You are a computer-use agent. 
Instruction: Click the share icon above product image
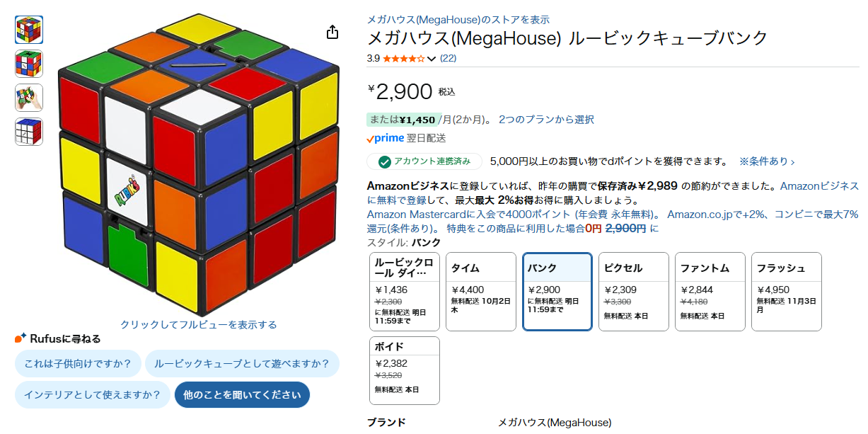coord(332,33)
